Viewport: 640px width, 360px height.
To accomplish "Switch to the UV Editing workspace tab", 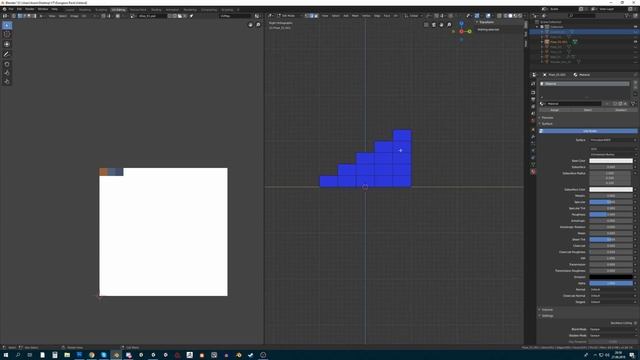I will click(118, 9).
